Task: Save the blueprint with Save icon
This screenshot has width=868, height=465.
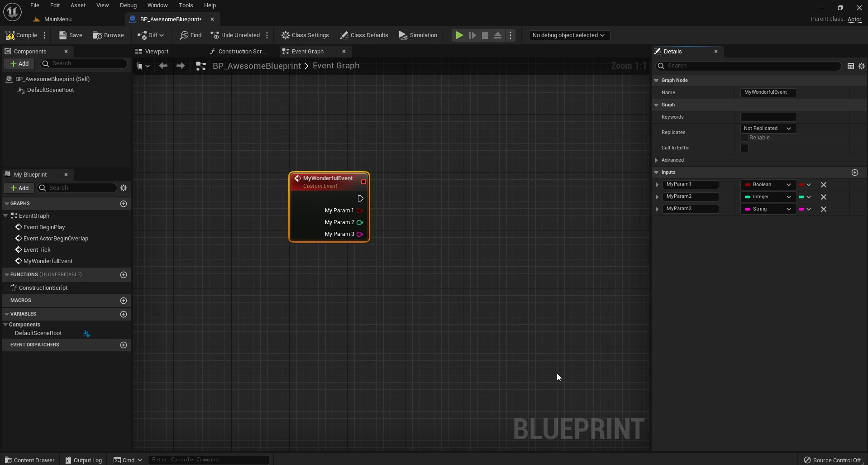Action: 70,35
